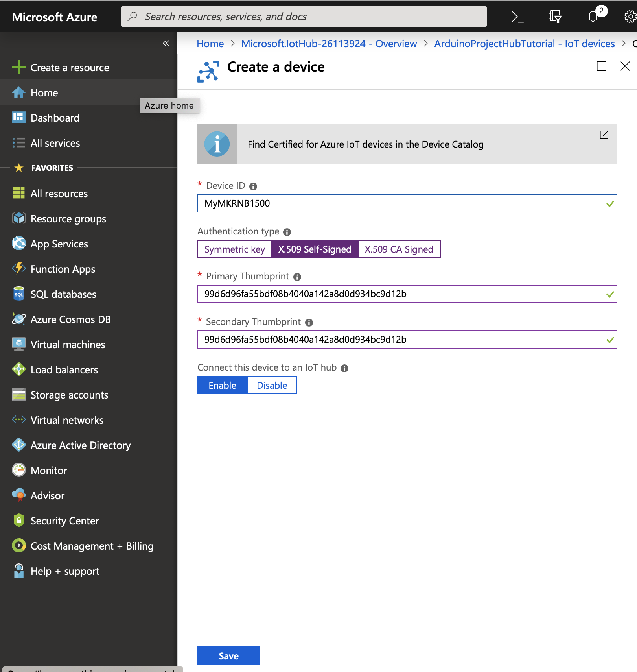Select Azure Cosmos DB in the sidebar
The width and height of the screenshot is (637, 672).
pos(70,319)
